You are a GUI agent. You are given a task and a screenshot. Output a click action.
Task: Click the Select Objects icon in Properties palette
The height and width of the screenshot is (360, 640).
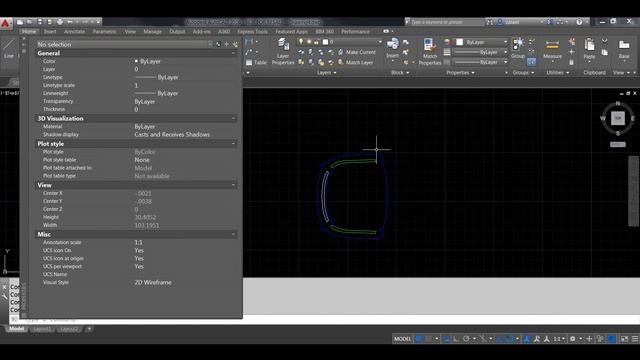point(227,44)
